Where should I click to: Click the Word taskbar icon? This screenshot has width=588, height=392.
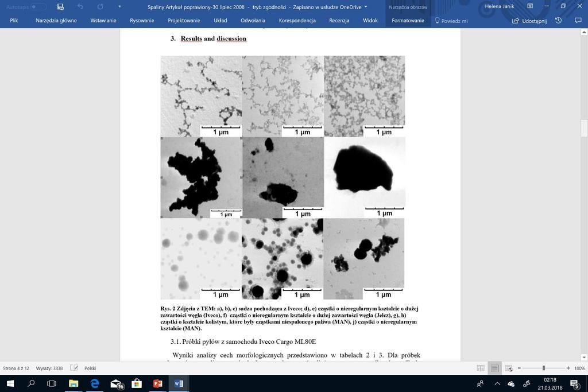[x=179, y=383]
